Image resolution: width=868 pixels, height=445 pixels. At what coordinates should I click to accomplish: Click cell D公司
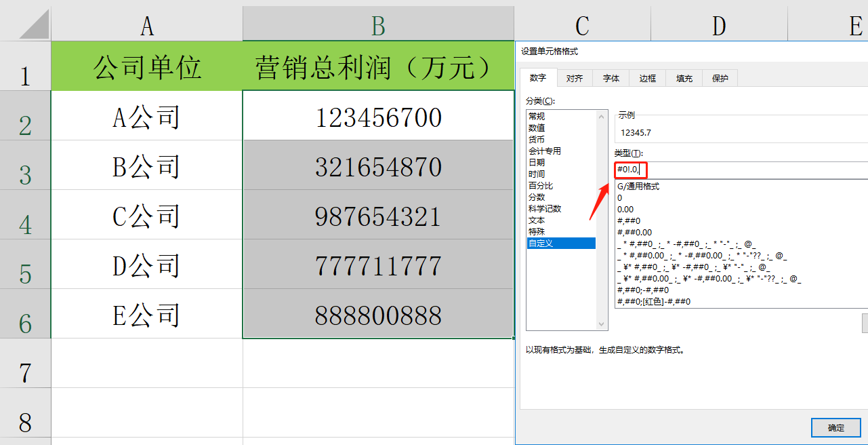tap(147, 264)
